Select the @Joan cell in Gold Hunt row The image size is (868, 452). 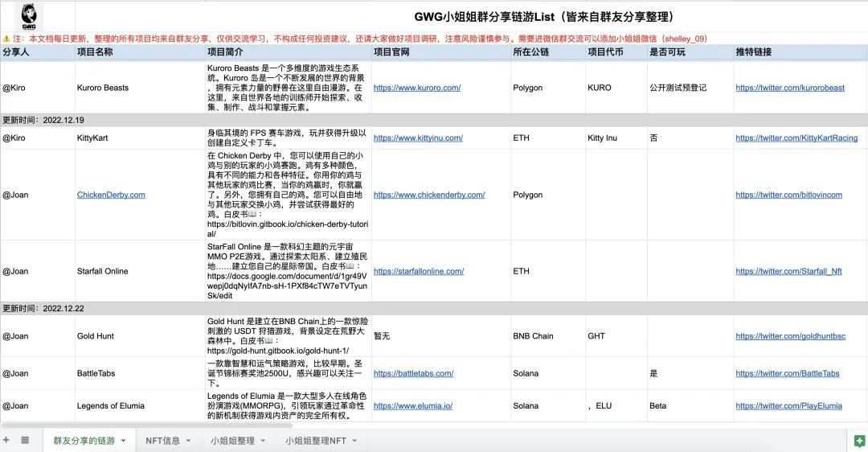pos(38,336)
